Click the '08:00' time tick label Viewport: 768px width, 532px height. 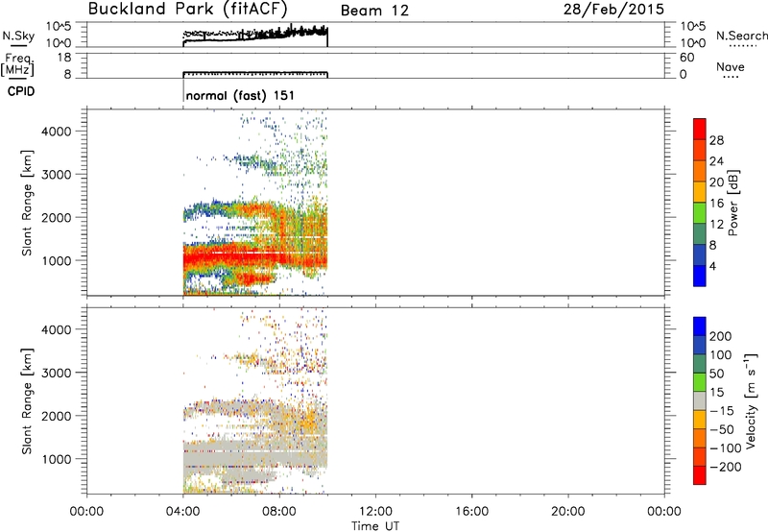pos(279,512)
